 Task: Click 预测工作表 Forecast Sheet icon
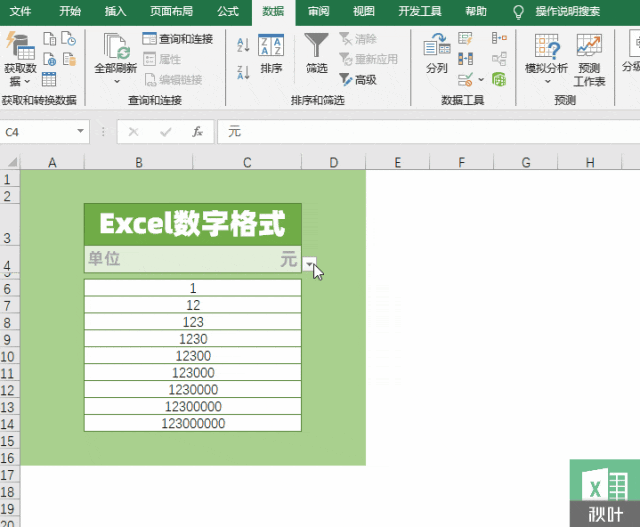pyautogui.click(x=589, y=60)
